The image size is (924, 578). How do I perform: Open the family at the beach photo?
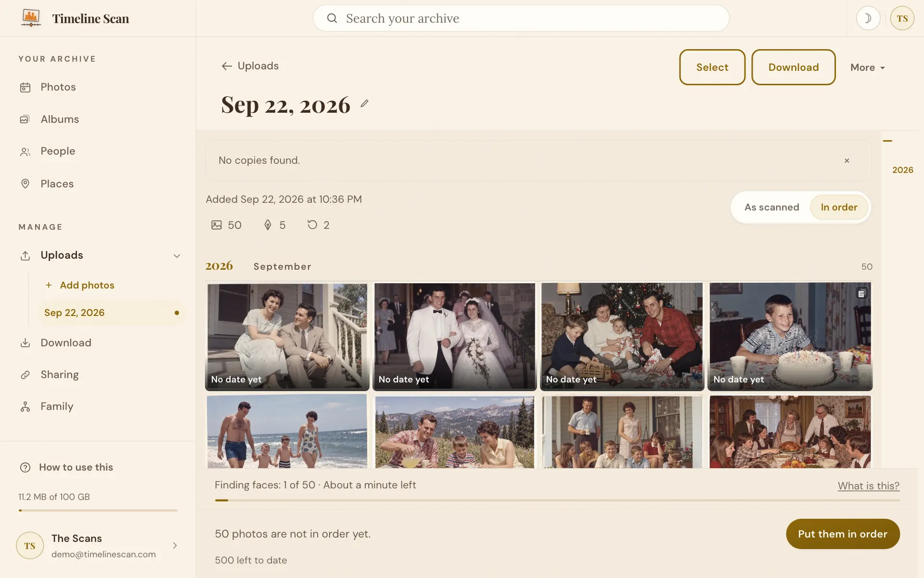coord(287,431)
